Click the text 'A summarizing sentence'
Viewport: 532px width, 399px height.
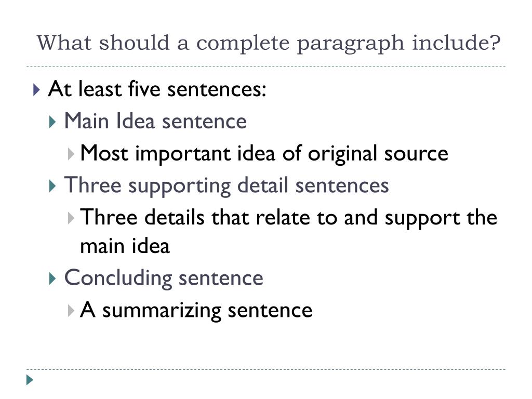[196, 311]
